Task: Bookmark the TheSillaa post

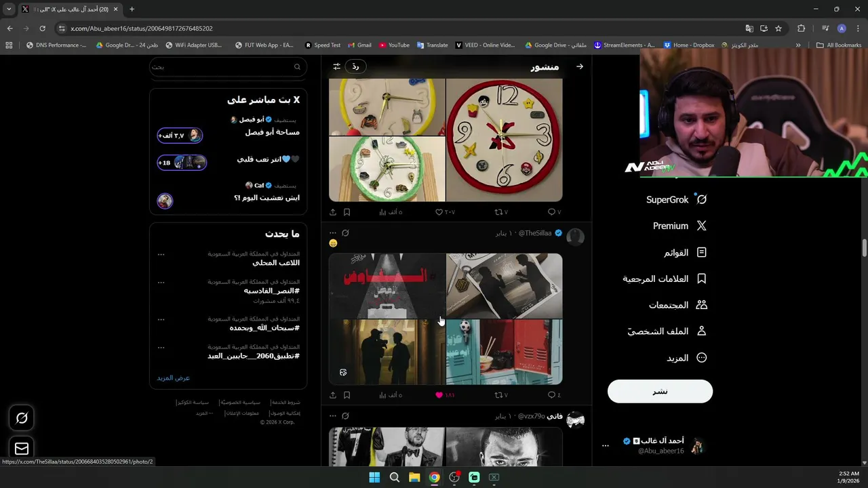Action: [347, 395]
